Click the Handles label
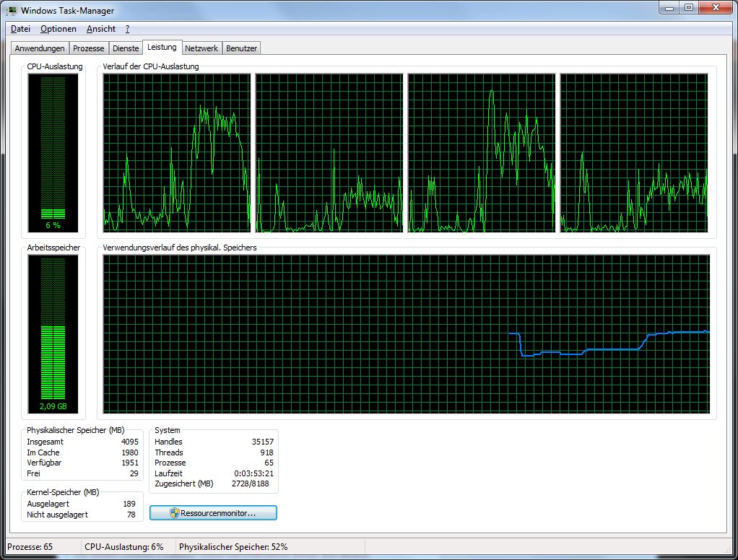738x560 pixels. point(168,442)
